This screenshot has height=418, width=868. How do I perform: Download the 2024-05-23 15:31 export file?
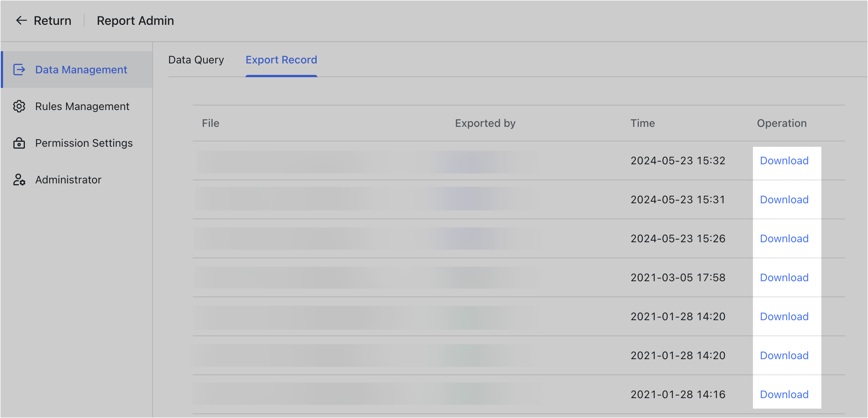(x=784, y=199)
